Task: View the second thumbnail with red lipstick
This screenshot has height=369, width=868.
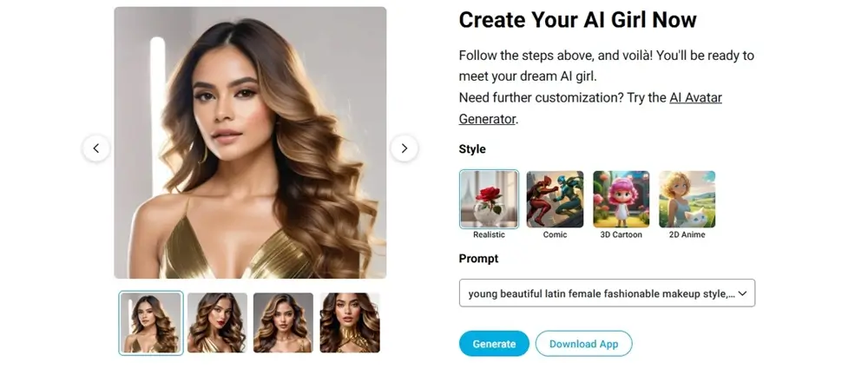Action: pos(217,322)
